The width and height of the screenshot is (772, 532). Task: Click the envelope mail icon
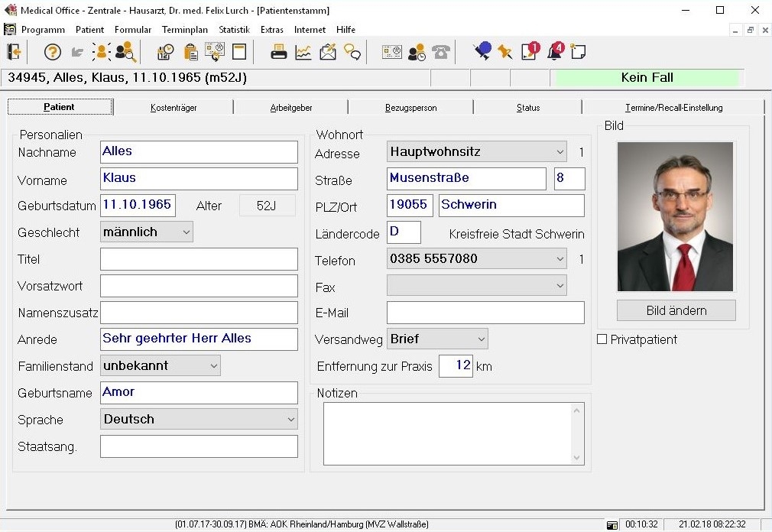click(x=328, y=52)
